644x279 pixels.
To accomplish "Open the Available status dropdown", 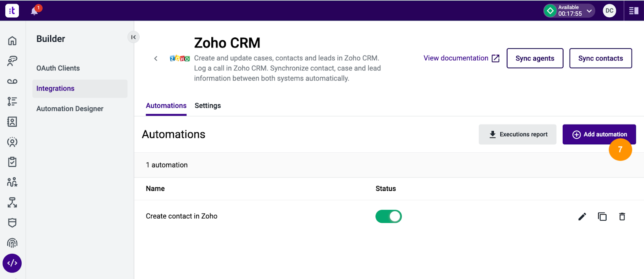I will click(569, 11).
